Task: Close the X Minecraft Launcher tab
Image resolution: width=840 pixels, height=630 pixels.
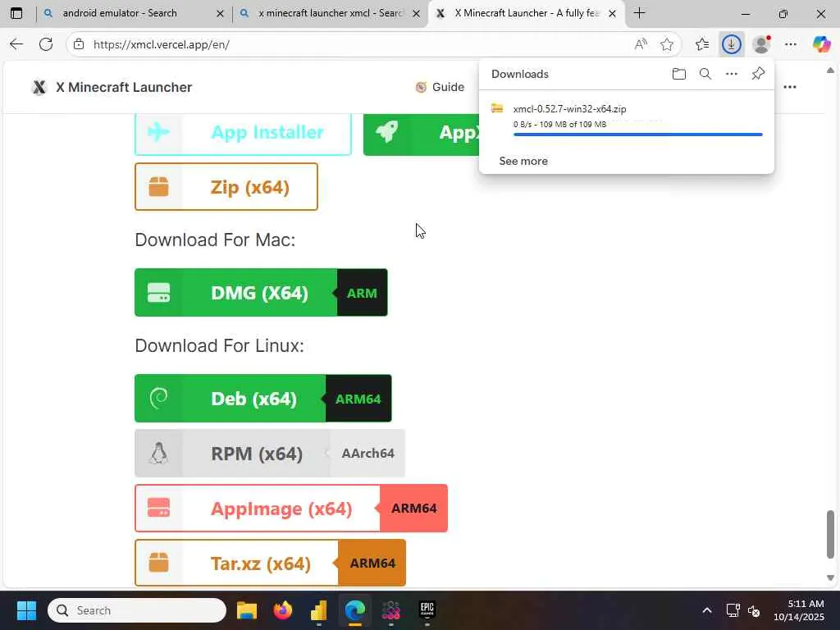Action: pyautogui.click(x=612, y=14)
